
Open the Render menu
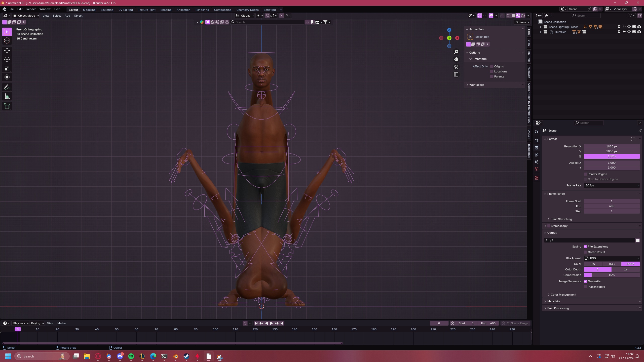pos(31,9)
